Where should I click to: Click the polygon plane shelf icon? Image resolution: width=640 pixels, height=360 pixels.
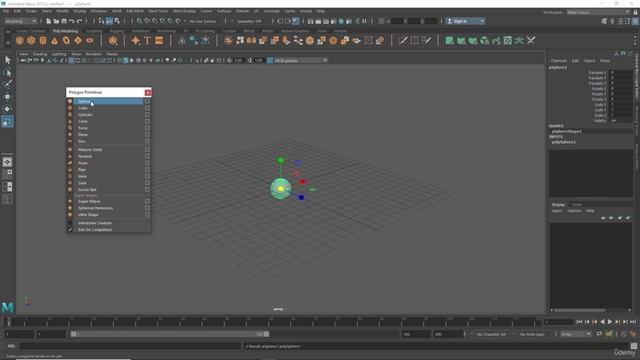tap(78, 40)
